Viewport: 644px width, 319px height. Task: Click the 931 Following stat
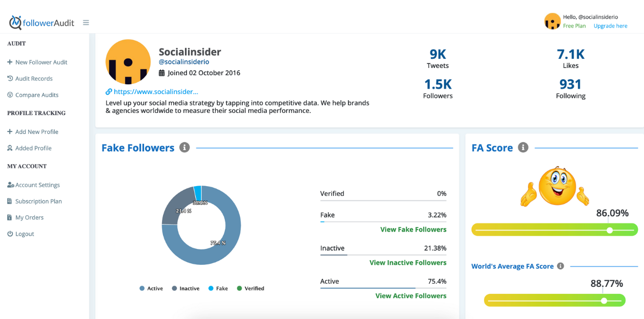pos(571,88)
